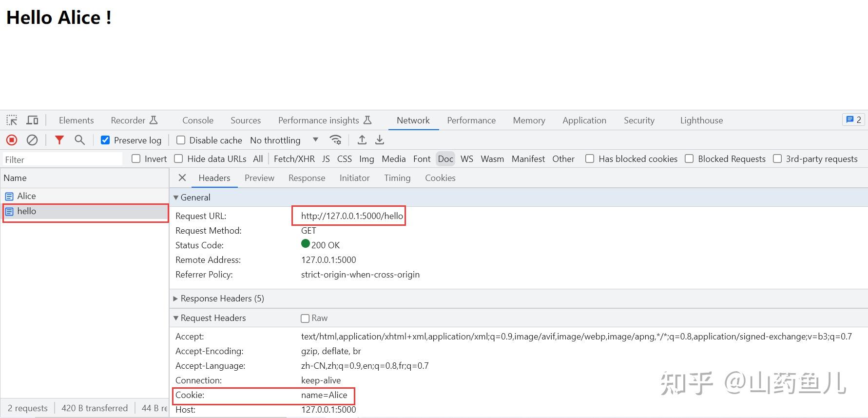
Task: Filter requests by JS
Action: click(326, 159)
